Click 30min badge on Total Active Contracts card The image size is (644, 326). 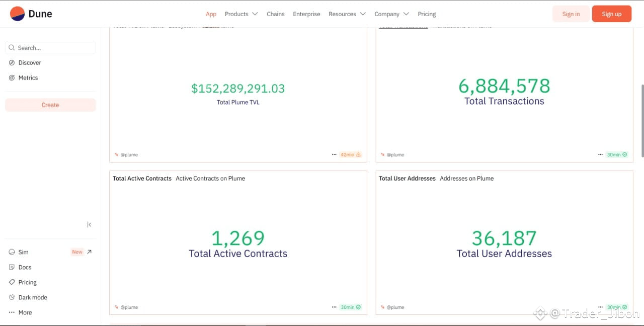(x=351, y=307)
